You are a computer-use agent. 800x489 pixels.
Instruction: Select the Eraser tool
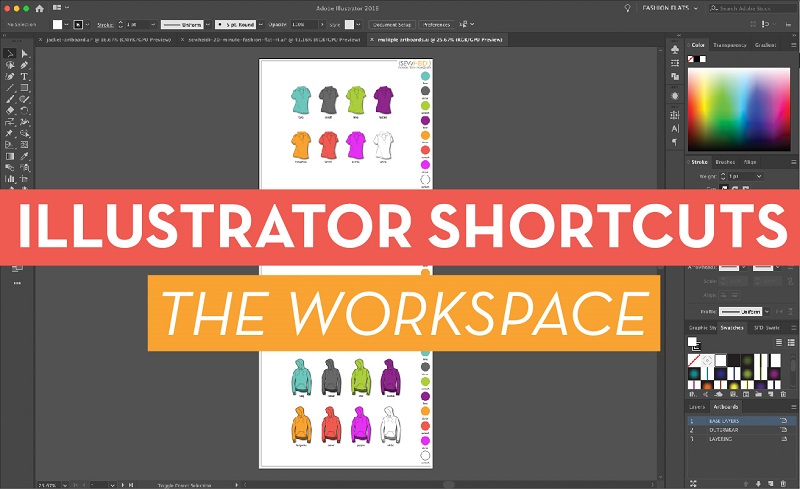coord(10,110)
